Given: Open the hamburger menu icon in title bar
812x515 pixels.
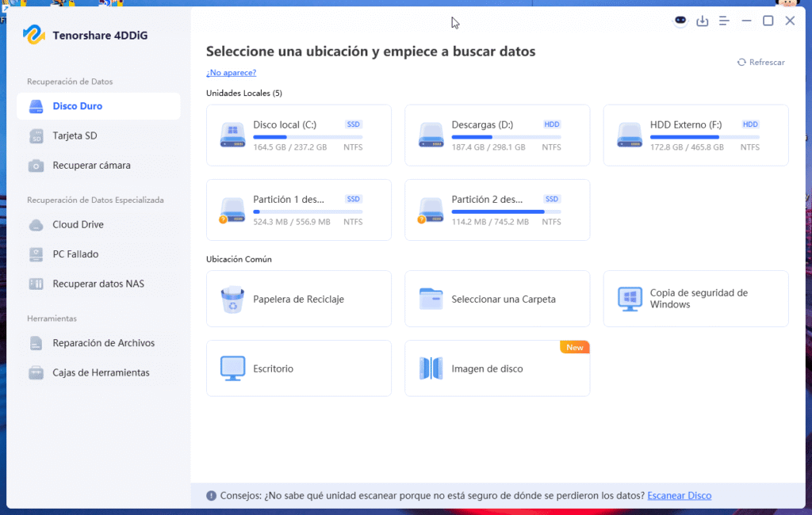Looking at the screenshot, I should point(724,21).
